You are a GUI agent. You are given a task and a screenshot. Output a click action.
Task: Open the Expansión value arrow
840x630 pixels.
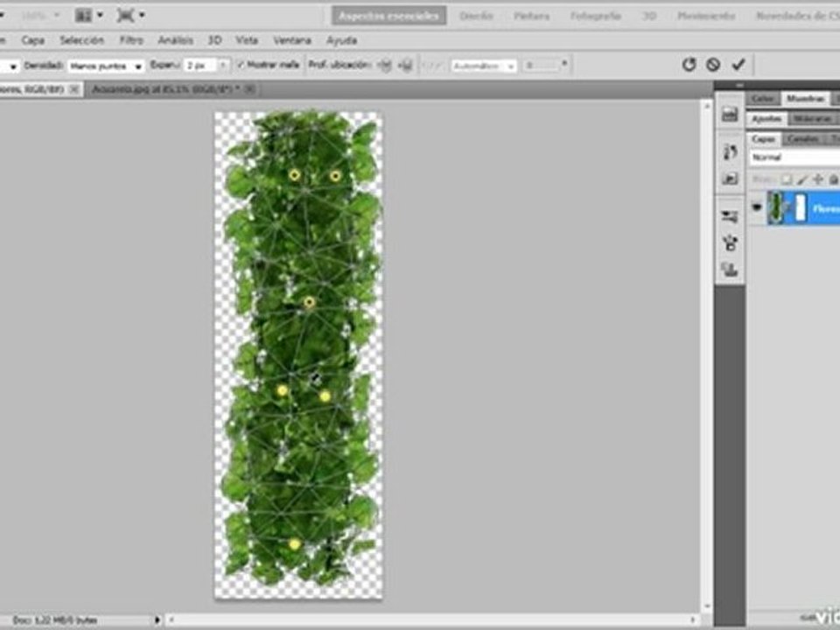click(223, 66)
